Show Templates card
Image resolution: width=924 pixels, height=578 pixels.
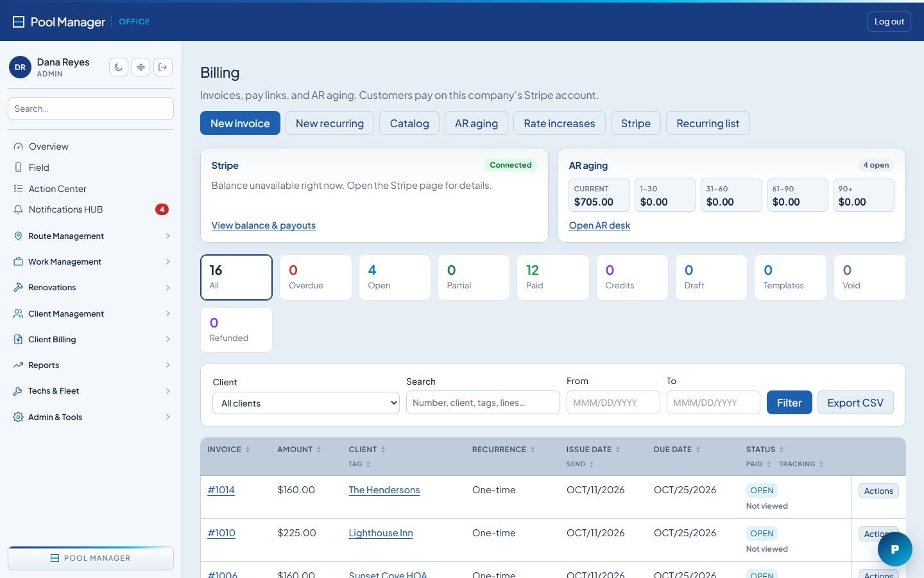791,277
